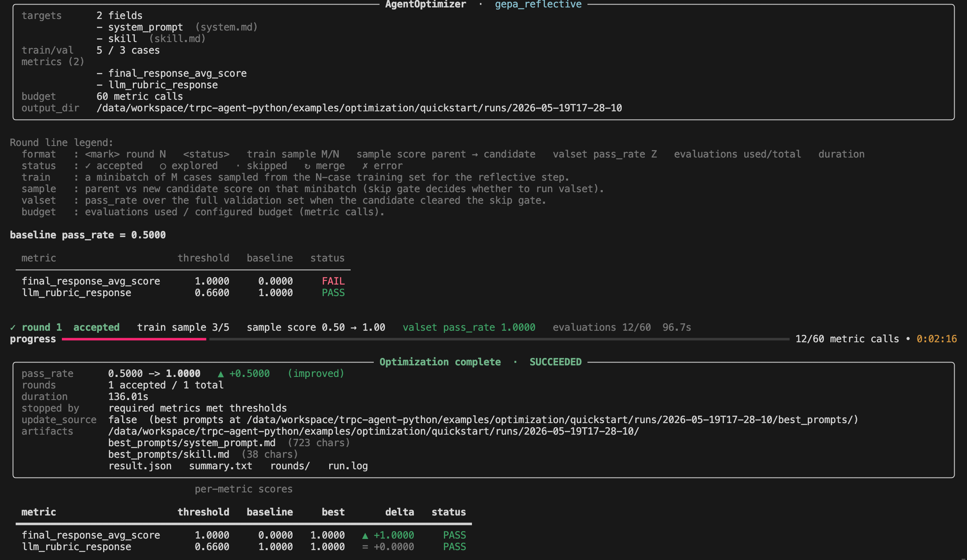Click the green PASS status in baseline table
Screen dimensions: 967x560
click(x=333, y=293)
